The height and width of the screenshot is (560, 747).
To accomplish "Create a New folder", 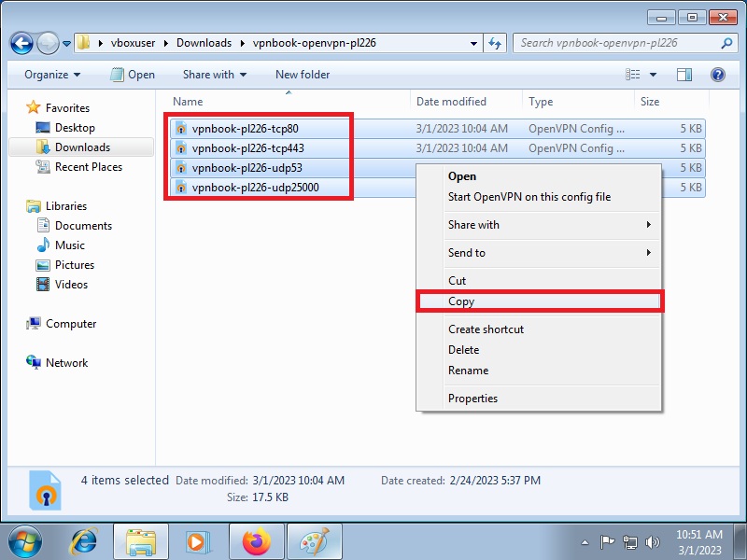I will (304, 74).
